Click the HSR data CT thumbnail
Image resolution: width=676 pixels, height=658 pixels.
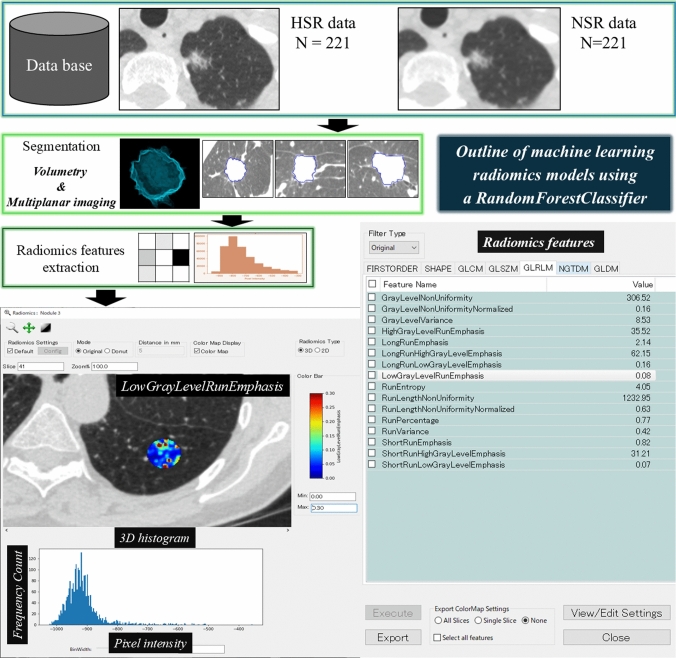coord(199,59)
